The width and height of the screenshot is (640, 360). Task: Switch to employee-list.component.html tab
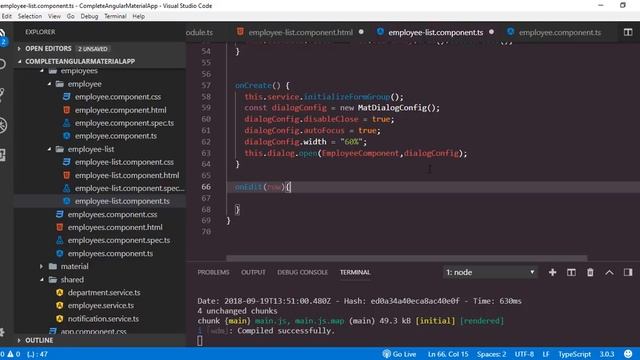click(300, 32)
